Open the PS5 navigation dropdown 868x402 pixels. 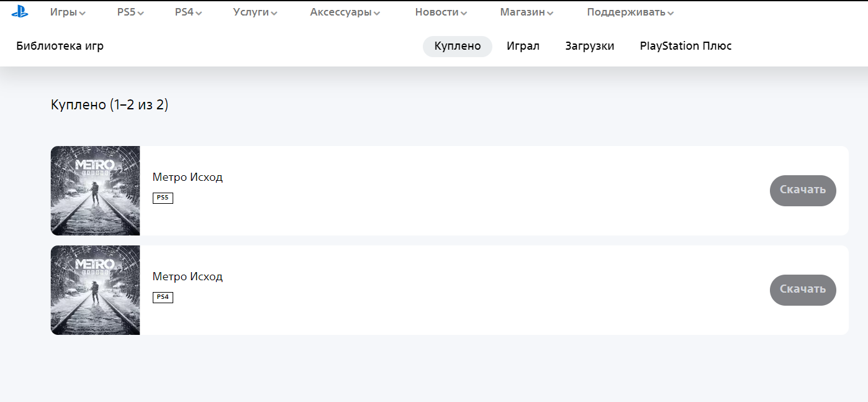[x=130, y=12]
